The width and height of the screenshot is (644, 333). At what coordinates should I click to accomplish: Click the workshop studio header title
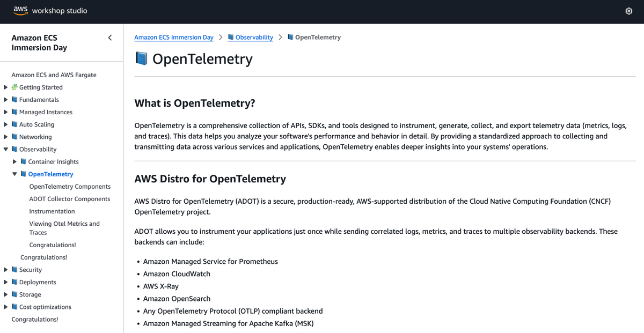click(x=60, y=11)
